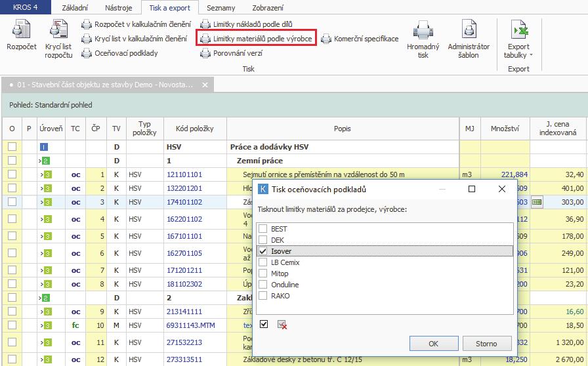This screenshot has width=588, height=366.
Task: Cancel the dialog with Storno
Action: (486, 344)
